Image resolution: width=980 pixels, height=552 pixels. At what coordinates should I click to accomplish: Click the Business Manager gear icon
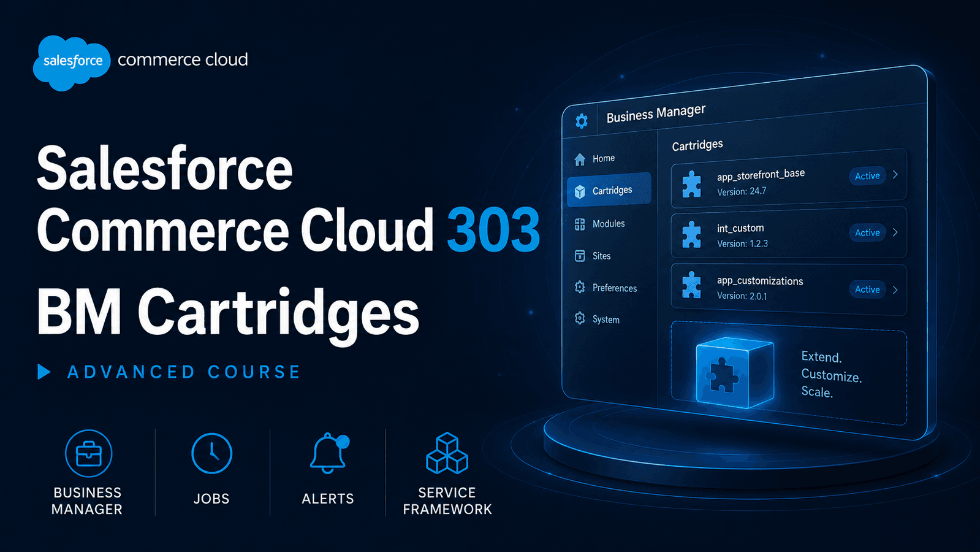(x=582, y=121)
